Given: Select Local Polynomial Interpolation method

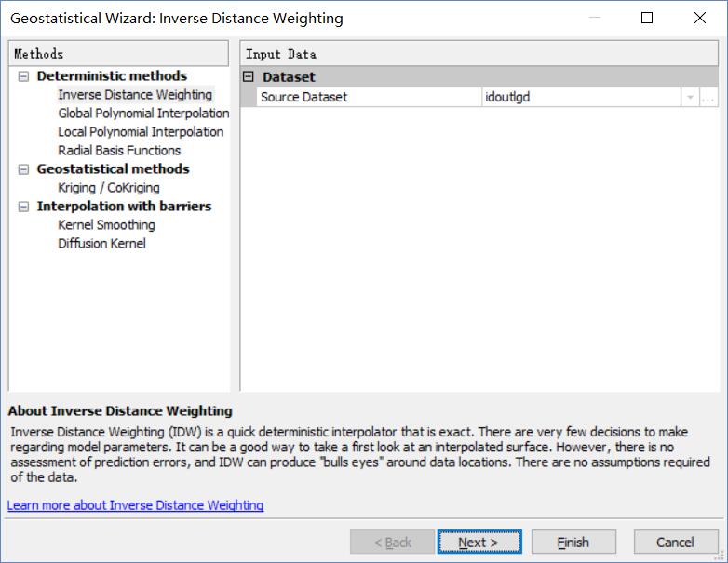Looking at the screenshot, I should (141, 132).
